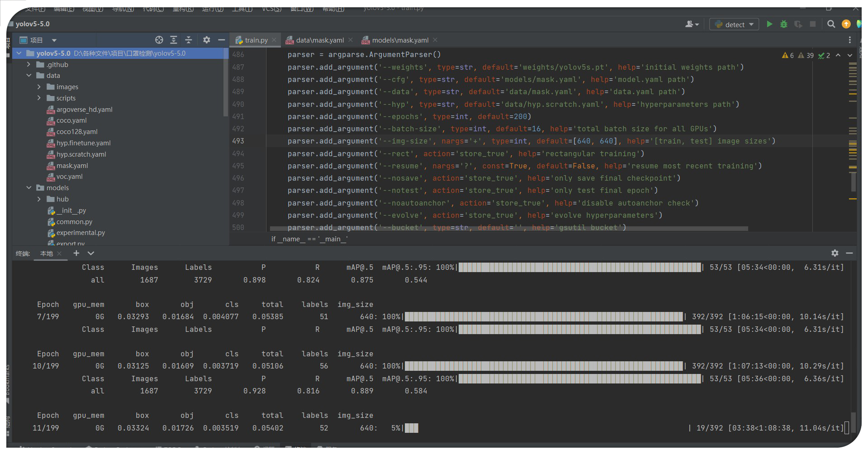
Task: Click the 6 warnings indicator
Action: [788, 55]
